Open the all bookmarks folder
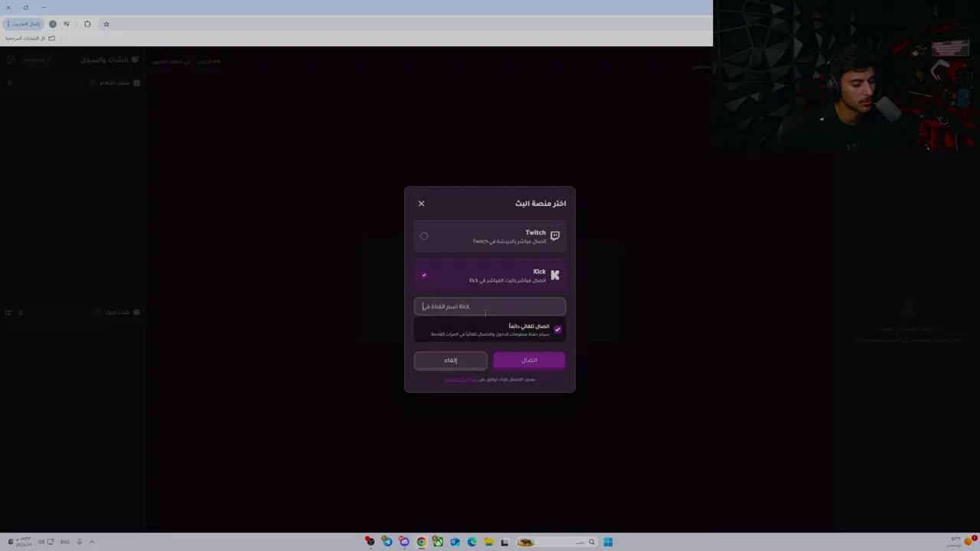 (31, 38)
